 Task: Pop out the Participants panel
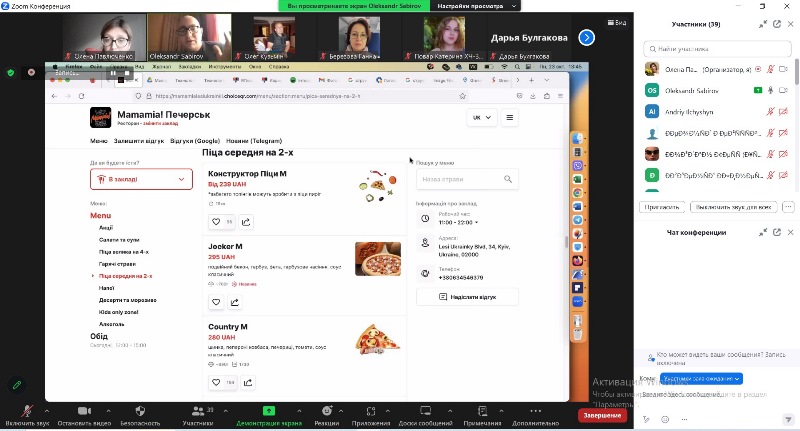(x=777, y=24)
